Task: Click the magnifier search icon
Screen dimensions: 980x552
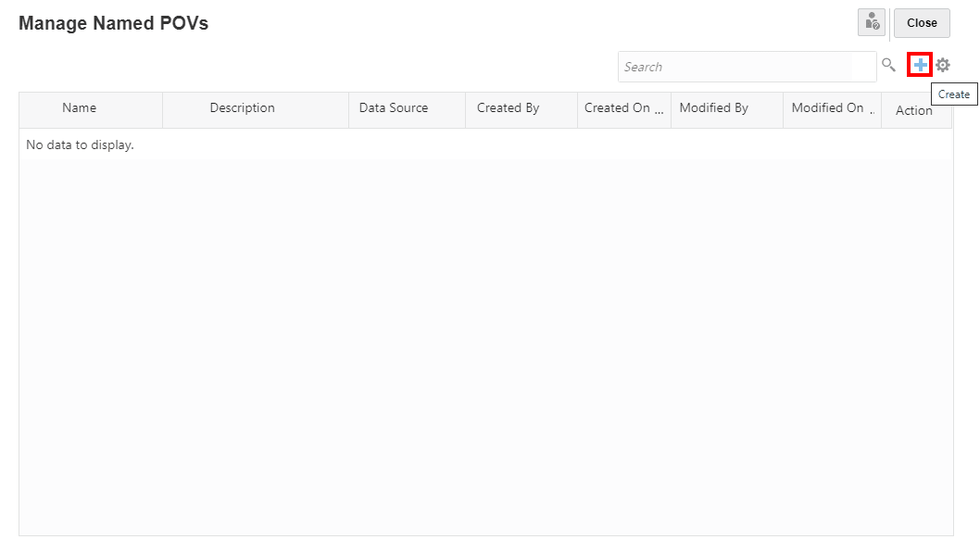Action: pos(888,65)
